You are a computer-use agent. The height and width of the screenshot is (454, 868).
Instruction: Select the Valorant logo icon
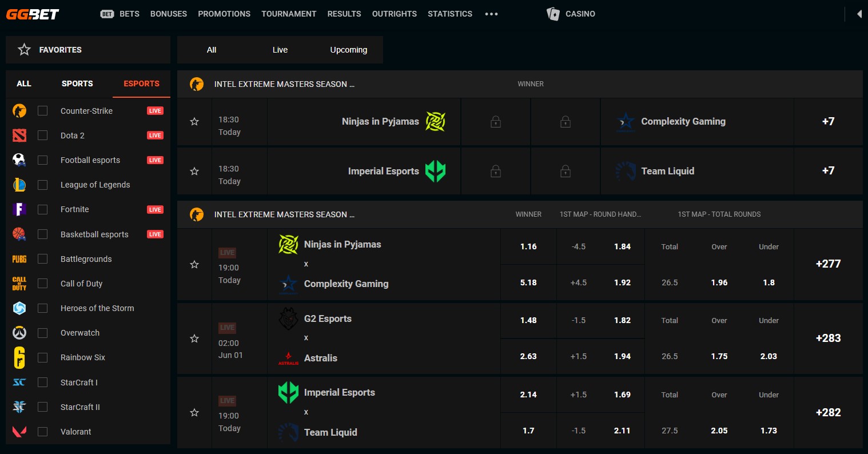coord(19,432)
